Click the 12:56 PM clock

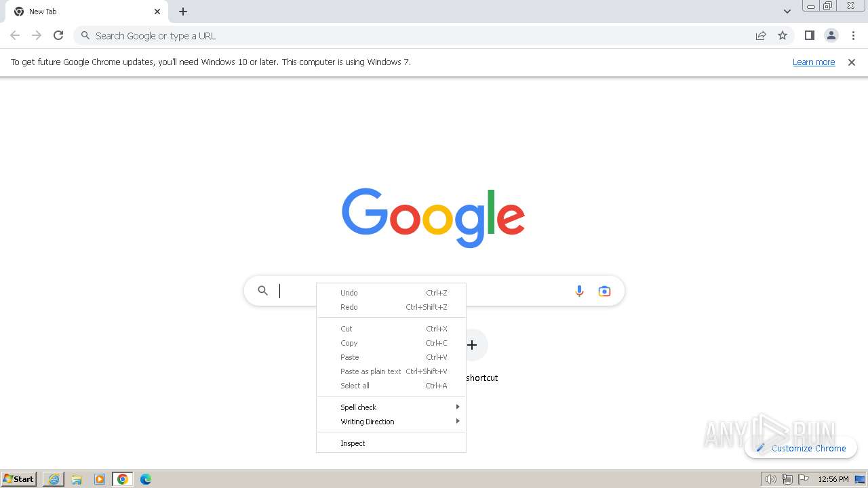coord(833,479)
